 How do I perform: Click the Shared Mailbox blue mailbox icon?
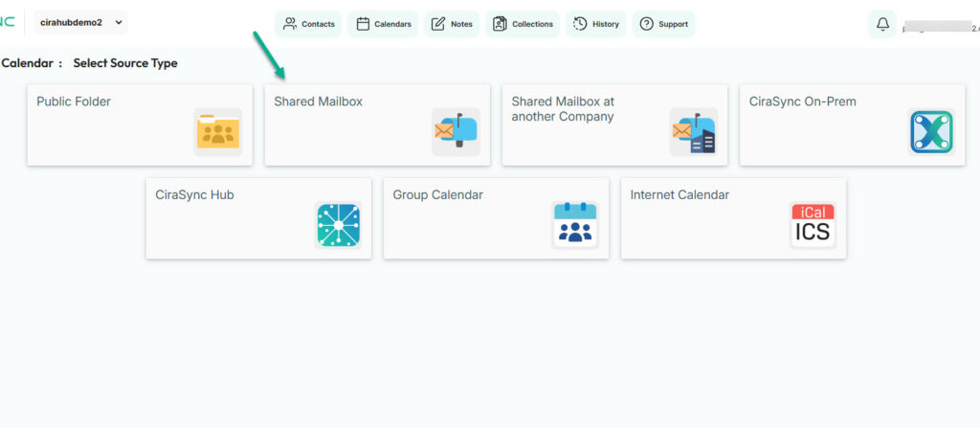tap(456, 132)
